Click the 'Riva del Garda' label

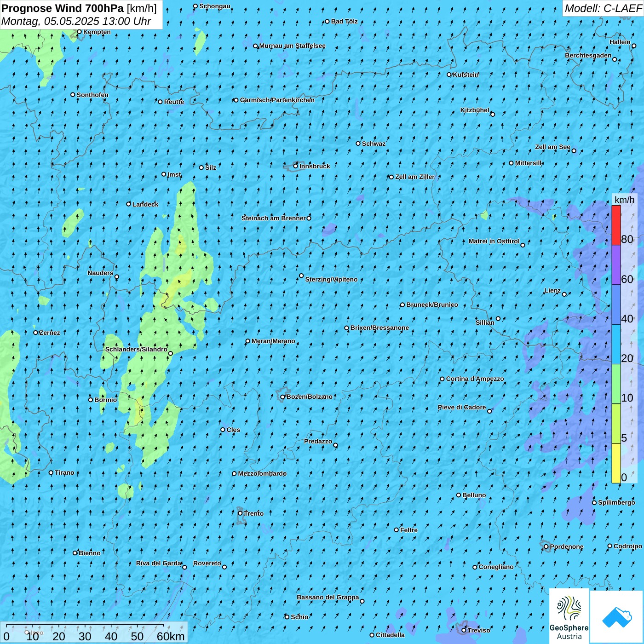(159, 563)
